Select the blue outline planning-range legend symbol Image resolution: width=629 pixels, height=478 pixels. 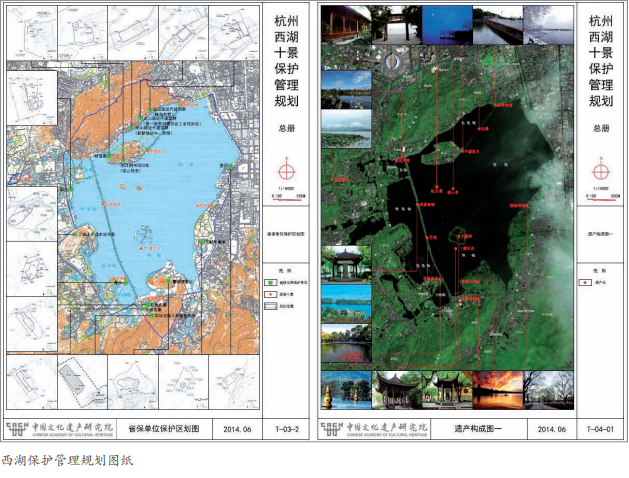pyautogui.click(x=272, y=306)
